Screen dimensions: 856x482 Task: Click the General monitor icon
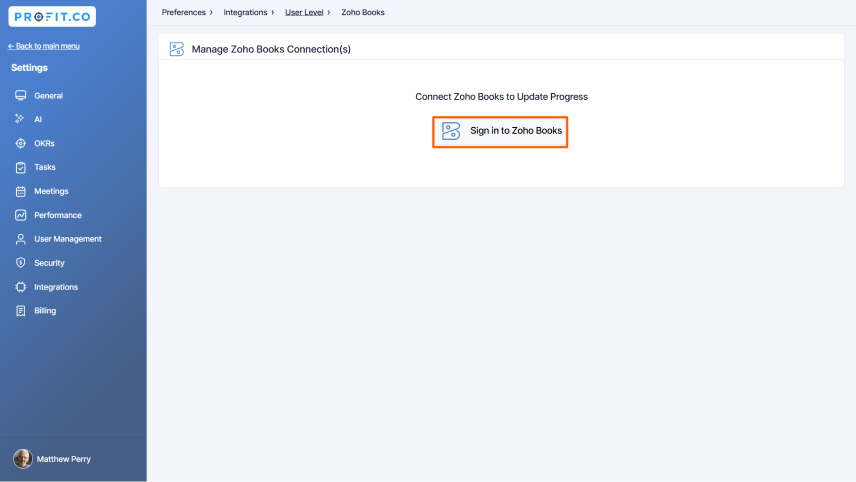(21, 96)
